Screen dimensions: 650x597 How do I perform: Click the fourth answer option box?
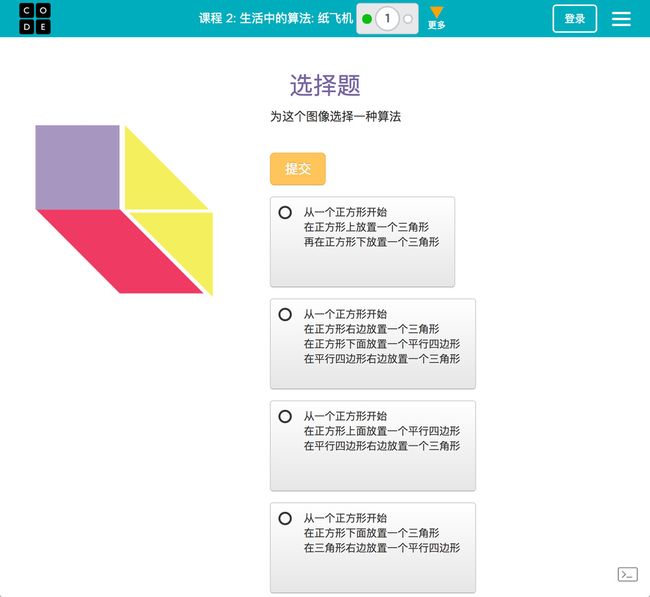(373, 548)
